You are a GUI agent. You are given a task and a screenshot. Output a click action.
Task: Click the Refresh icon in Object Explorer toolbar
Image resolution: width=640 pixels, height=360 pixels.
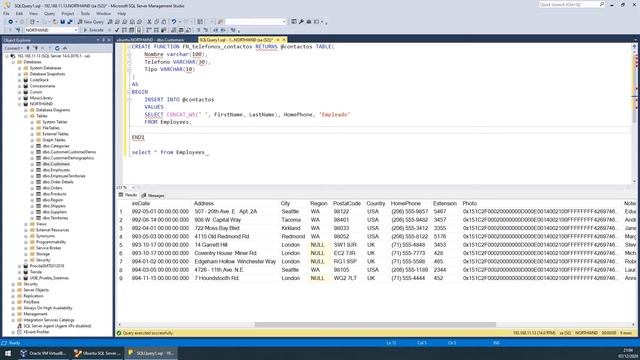(x=57, y=48)
